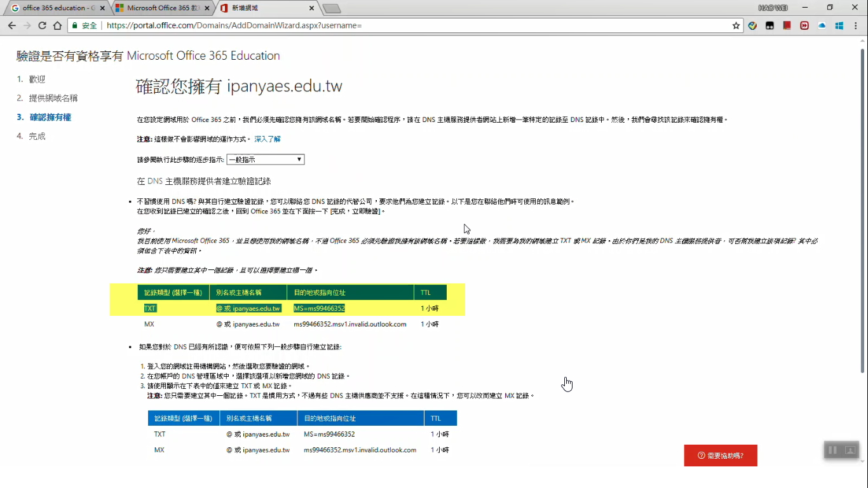Reload the current page
The height and width of the screenshot is (488, 868).
[x=42, y=25]
